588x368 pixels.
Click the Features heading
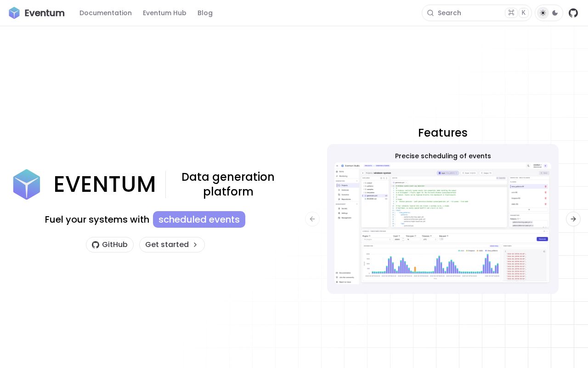click(x=443, y=132)
